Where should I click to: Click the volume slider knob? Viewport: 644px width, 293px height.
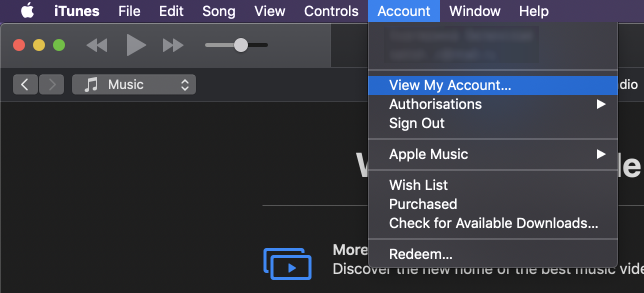click(241, 45)
